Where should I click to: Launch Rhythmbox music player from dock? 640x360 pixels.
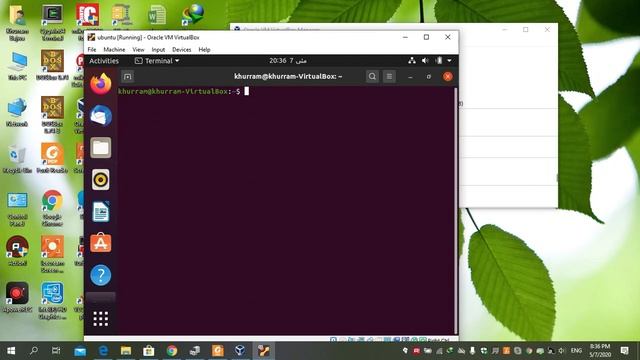100,179
